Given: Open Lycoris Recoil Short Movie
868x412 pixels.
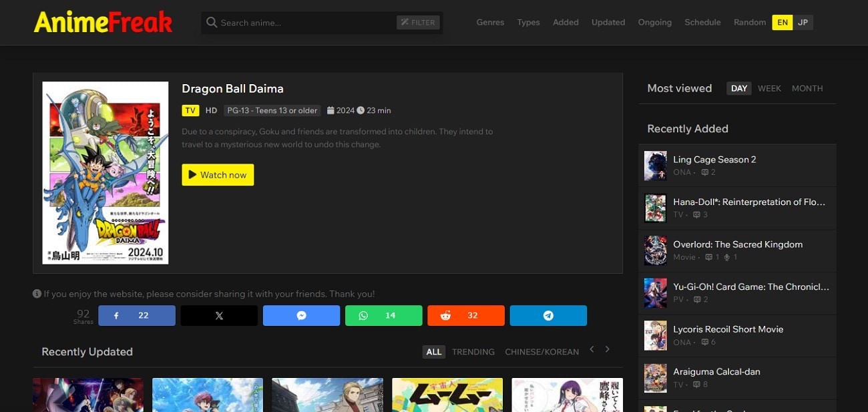Looking at the screenshot, I should pyautogui.click(x=728, y=329).
